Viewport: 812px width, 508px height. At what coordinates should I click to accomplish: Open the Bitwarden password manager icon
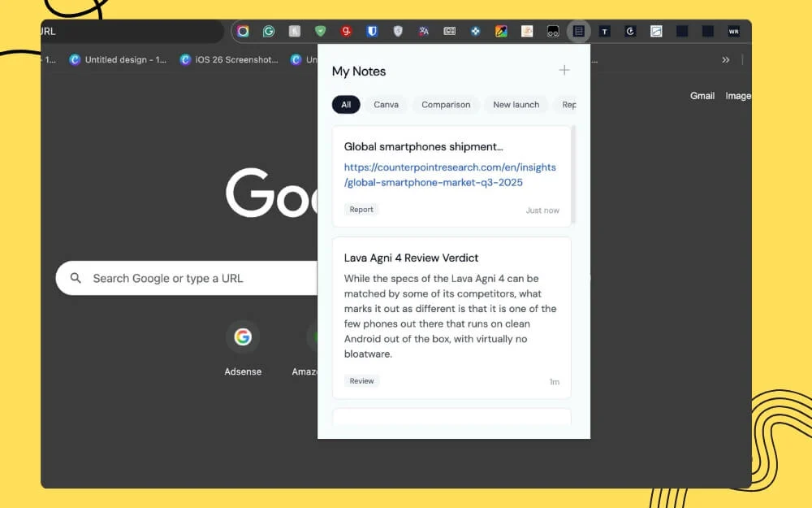(x=372, y=30)
